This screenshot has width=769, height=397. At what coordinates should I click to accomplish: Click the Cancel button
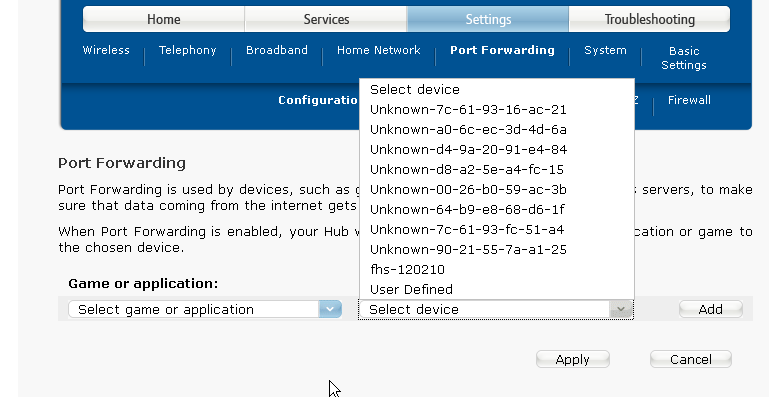tap(691, 359)
